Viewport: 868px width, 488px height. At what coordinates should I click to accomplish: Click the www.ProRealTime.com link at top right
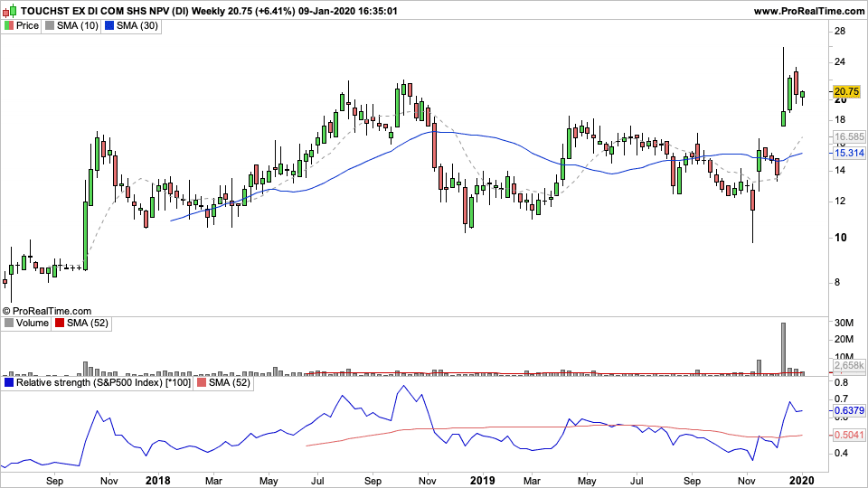(808, 11)
